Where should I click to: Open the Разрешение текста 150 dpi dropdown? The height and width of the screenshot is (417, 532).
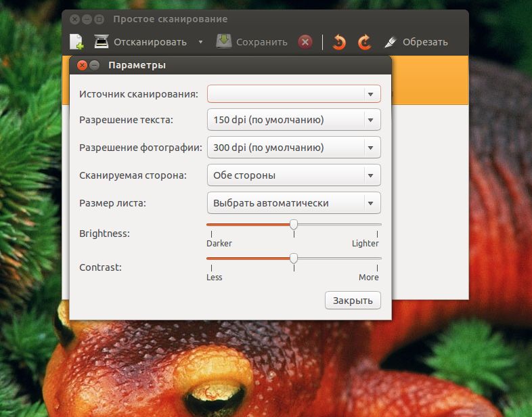[294, 120]
